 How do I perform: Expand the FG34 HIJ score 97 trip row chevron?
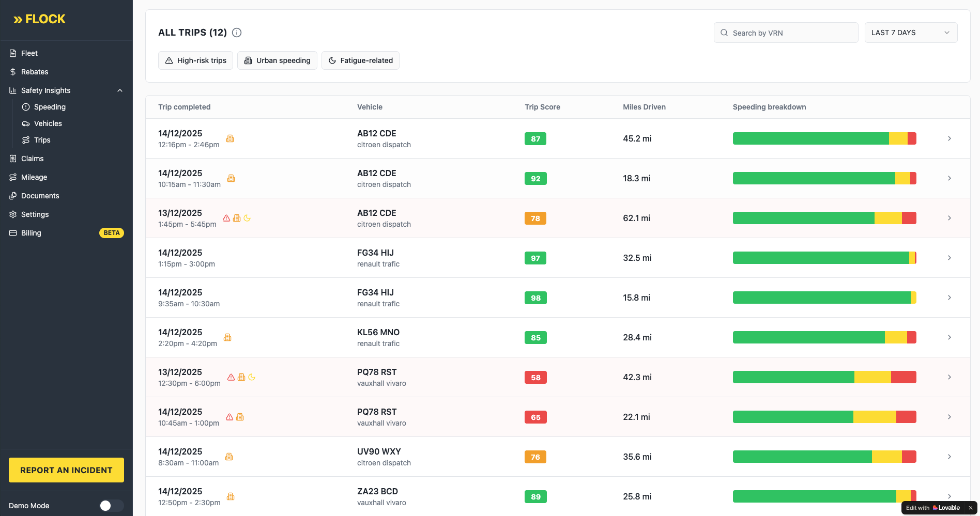[x=950, y=258]
